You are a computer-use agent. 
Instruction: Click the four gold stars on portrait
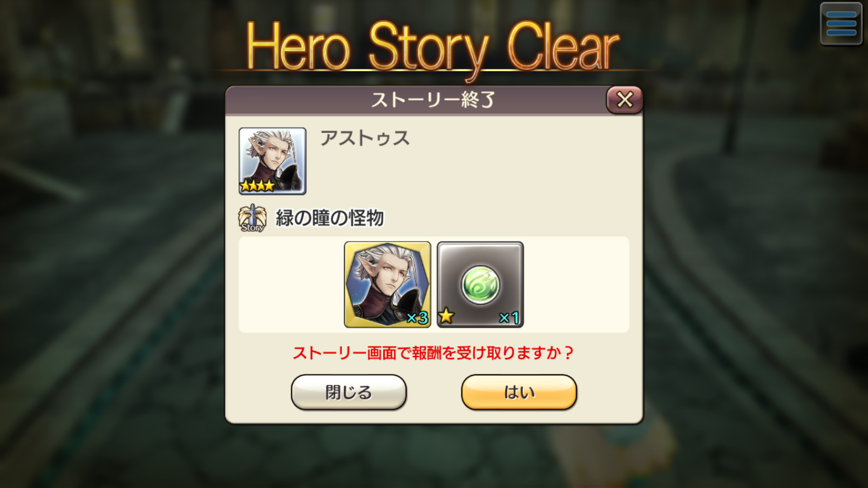pyautogui.click(x=258, y=186)
